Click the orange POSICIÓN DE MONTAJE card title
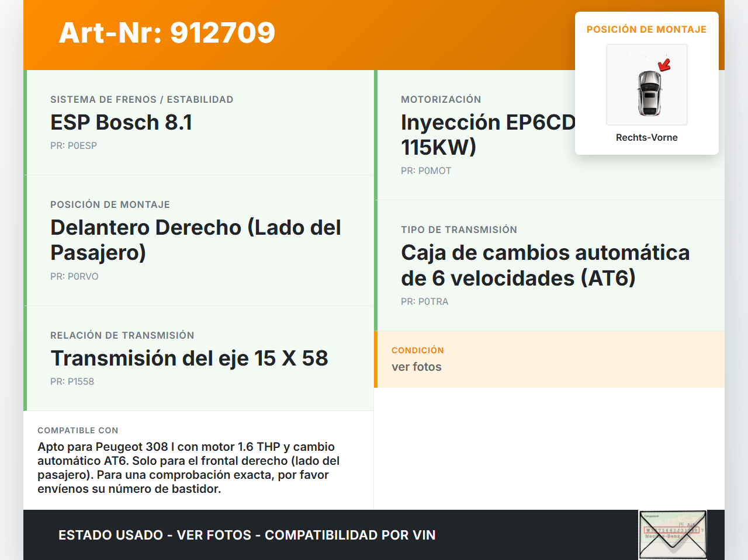 click(x=646, y=29)
